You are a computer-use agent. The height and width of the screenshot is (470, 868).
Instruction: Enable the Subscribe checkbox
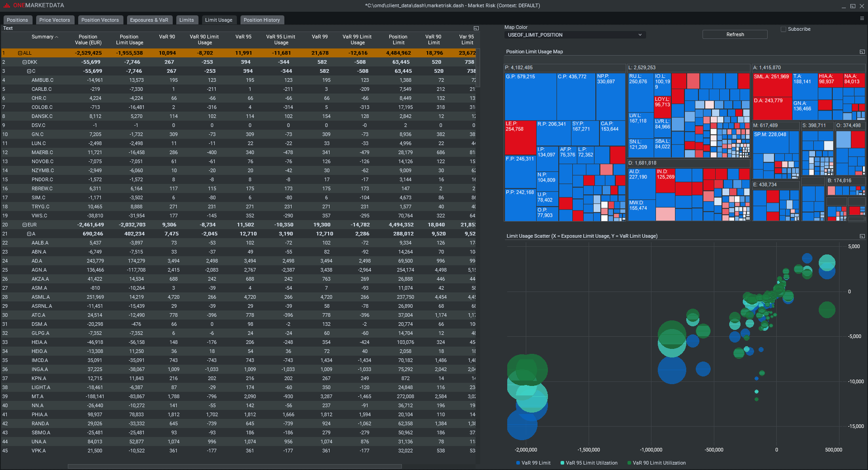point(783,29)
